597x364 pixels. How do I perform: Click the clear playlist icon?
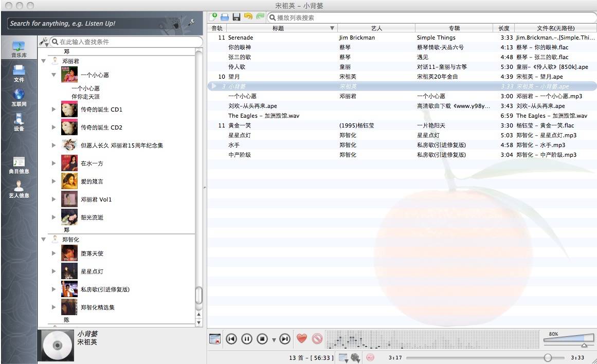(x=215, y=339)
